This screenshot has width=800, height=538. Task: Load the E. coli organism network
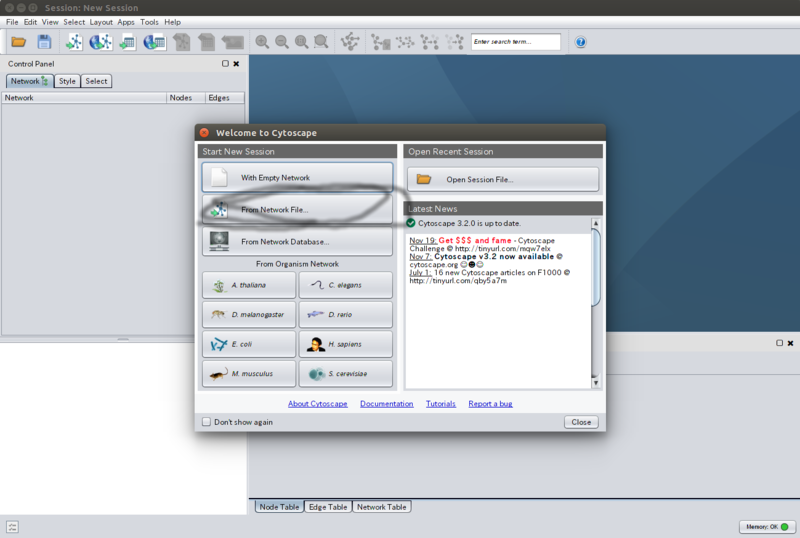tap(249, 344)
